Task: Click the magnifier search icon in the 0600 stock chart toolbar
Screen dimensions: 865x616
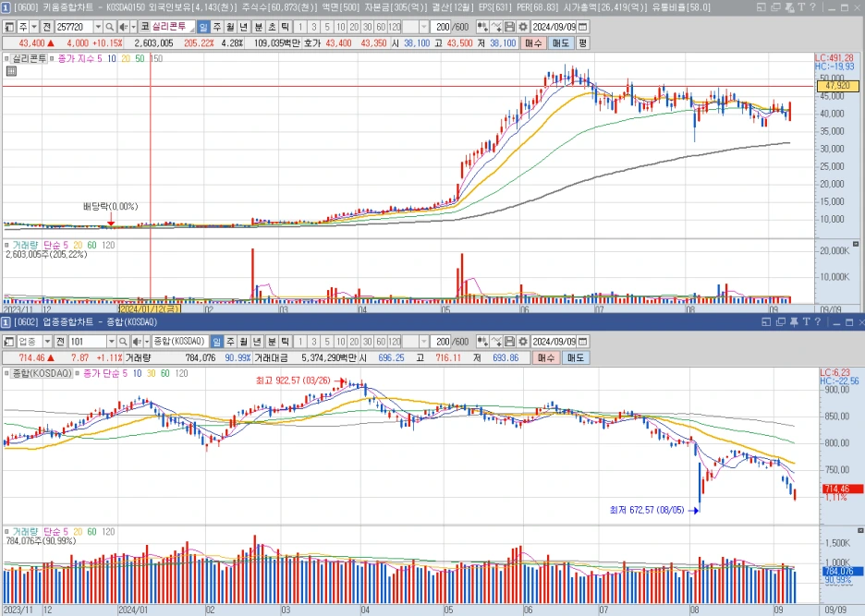Action: 110,27
